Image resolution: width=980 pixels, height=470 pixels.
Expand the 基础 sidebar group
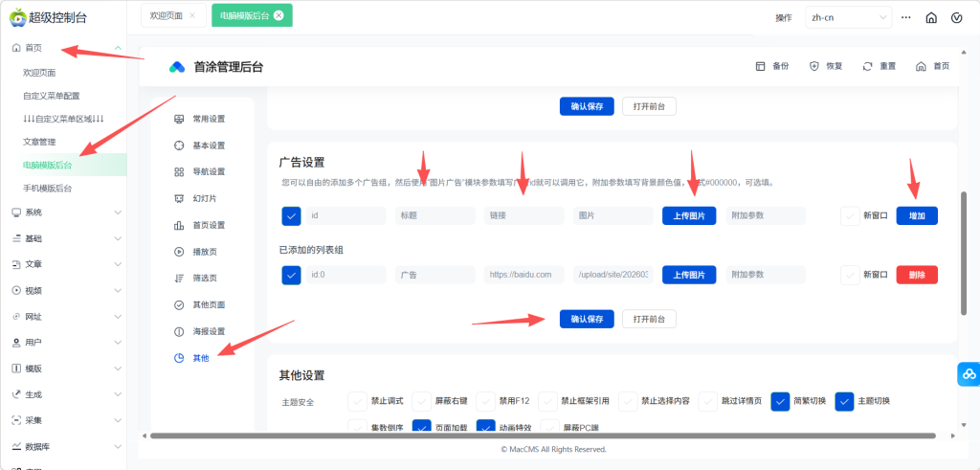(118, 238)
